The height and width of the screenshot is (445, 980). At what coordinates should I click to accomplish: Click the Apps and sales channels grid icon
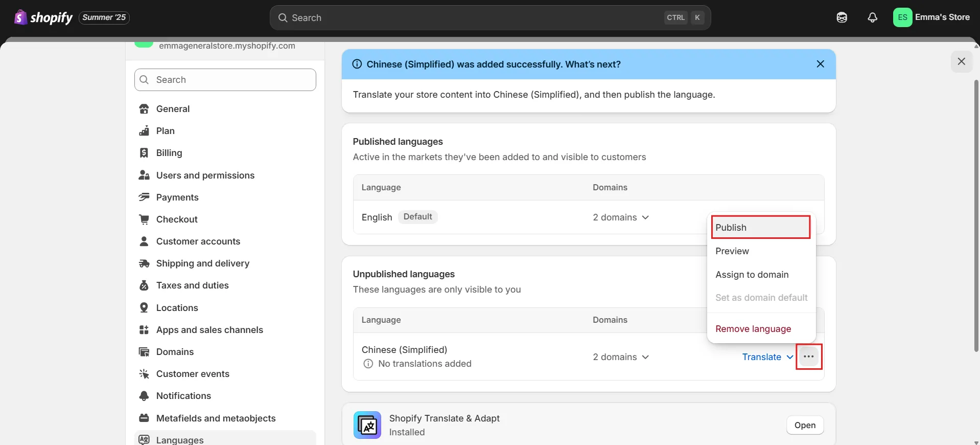coord(144,330)
